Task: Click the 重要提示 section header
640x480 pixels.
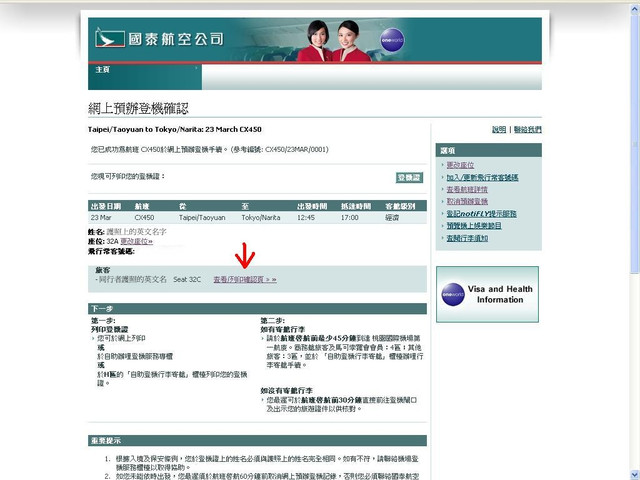Action: (257, 441)
